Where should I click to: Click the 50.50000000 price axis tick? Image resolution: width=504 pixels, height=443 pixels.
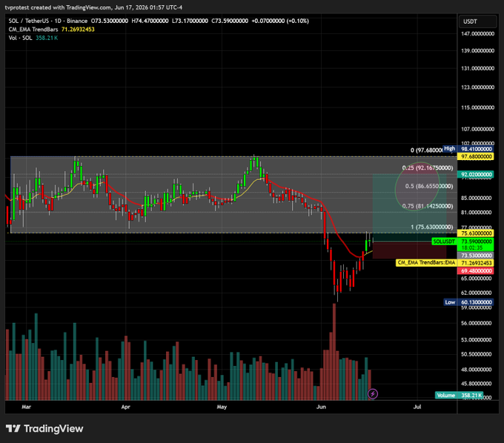[477, 354]
